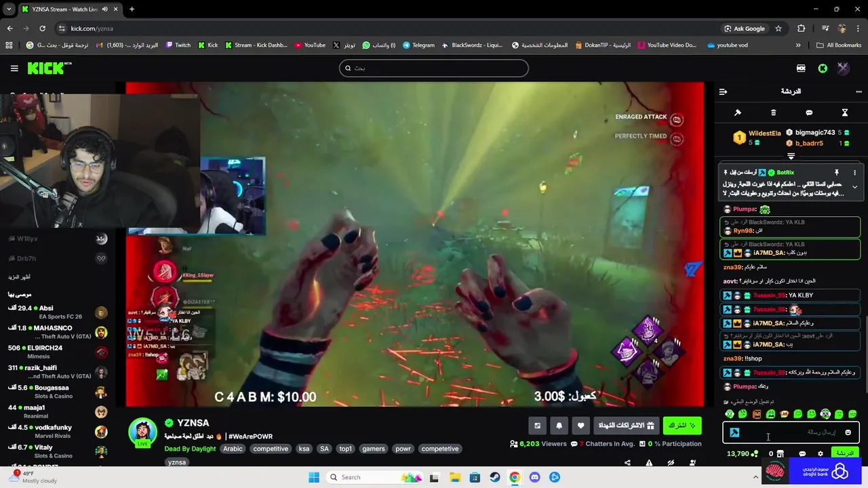The height and width of the screenshot is (488, 868).
Task: Expand the gift leaderboard arrow
Action: [x=791, y=157]
